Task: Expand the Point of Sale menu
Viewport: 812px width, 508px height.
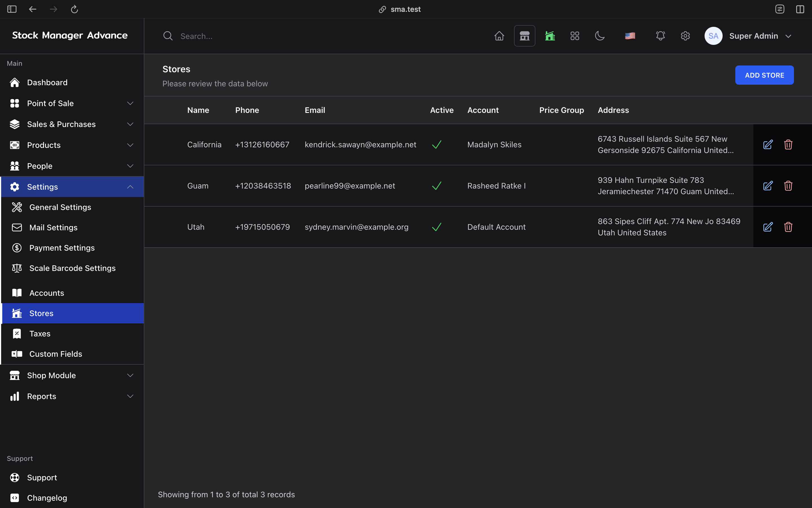Action: point(72,103)
